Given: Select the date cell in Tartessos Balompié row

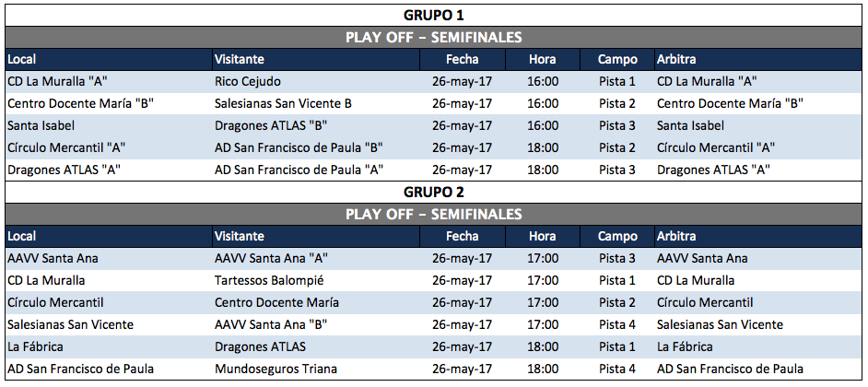Looking at the screenshot, I should click(462, 280).
